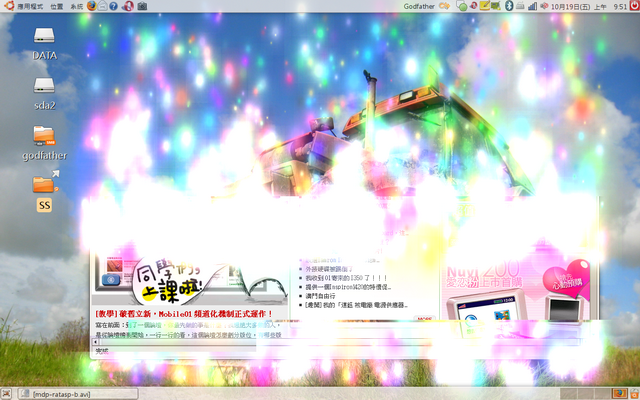Select the sda2 drive desktop icon

(44, 94)
